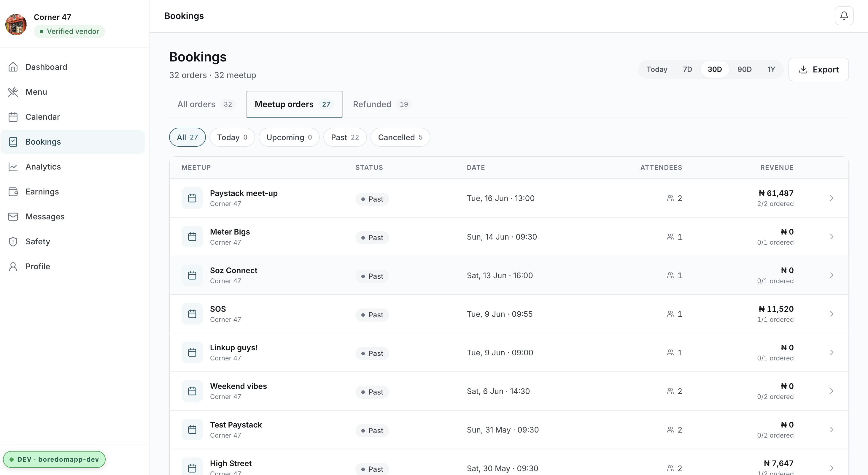Open Linkup guys! row chevron

click(831, 352)
